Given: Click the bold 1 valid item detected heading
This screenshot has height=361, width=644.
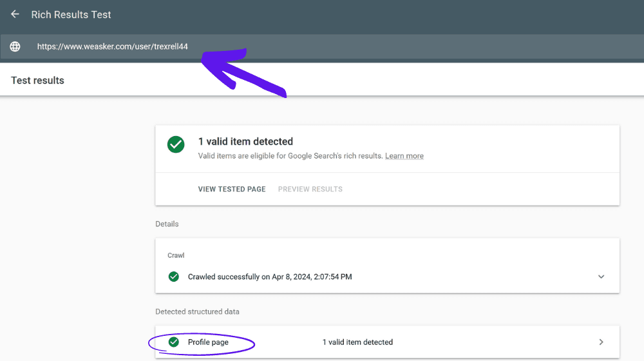Looking at the screenshot, I should (x=245, y=141).
